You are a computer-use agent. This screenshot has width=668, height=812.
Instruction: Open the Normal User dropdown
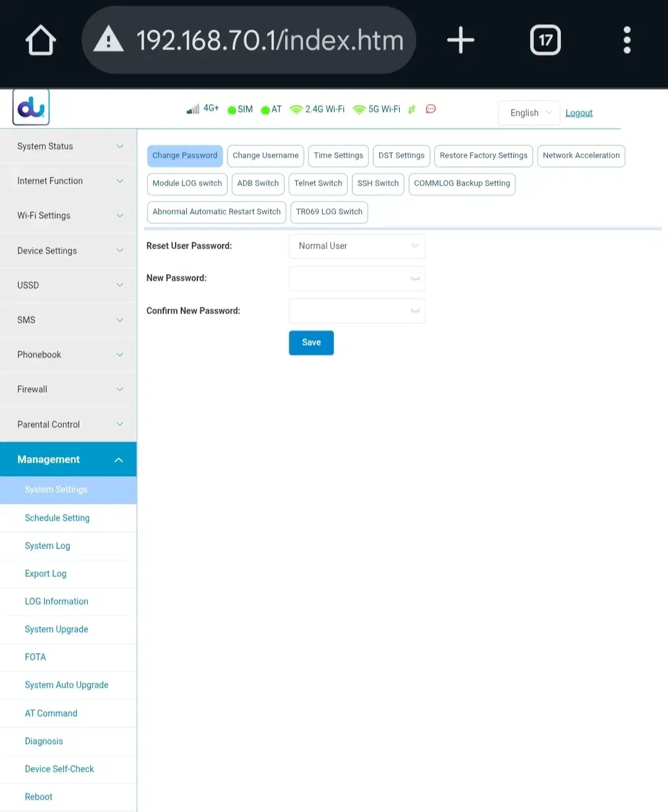click(357, 246)
